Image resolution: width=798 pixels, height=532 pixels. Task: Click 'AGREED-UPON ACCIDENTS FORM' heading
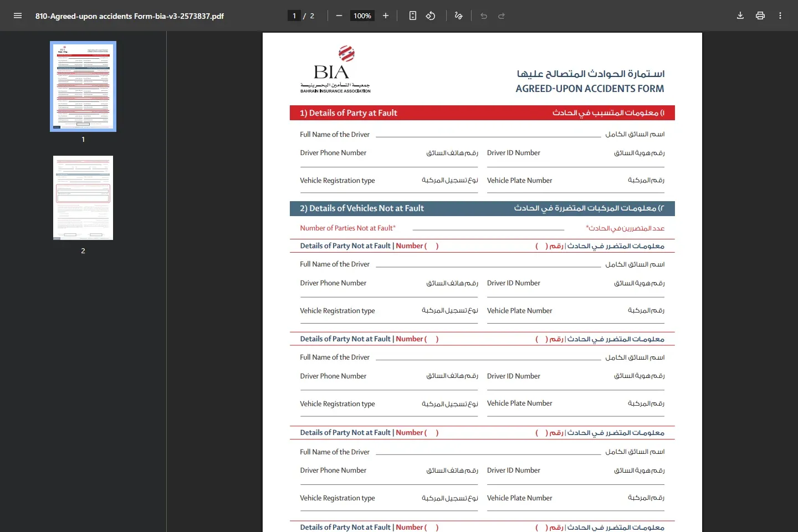coord(590,89)
